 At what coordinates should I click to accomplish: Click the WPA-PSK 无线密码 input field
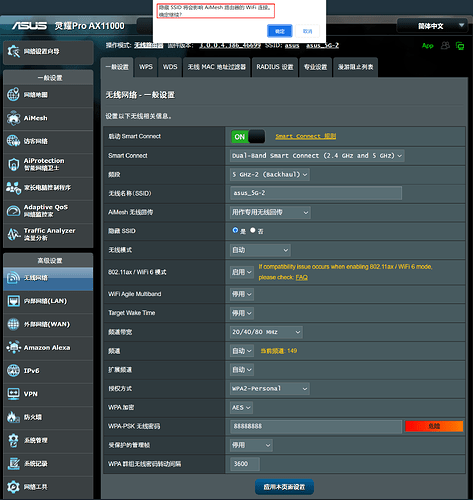(316, 426)
